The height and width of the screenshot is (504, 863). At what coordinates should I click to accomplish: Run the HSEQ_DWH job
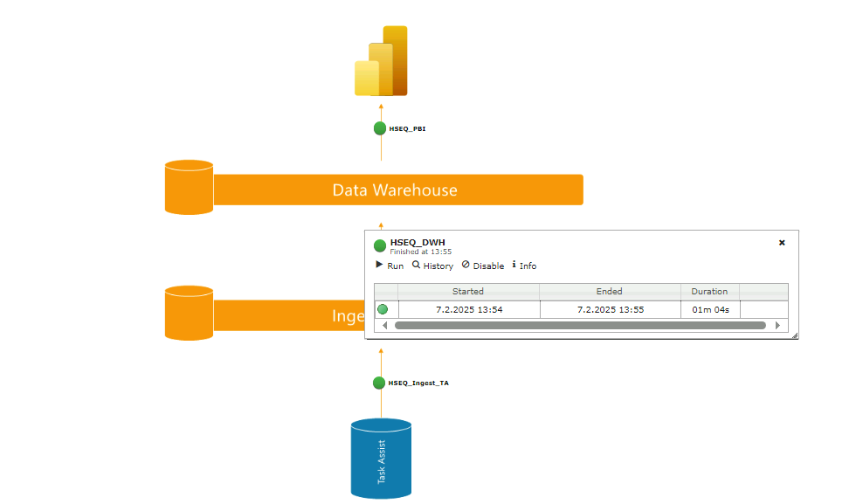[389, 266]
